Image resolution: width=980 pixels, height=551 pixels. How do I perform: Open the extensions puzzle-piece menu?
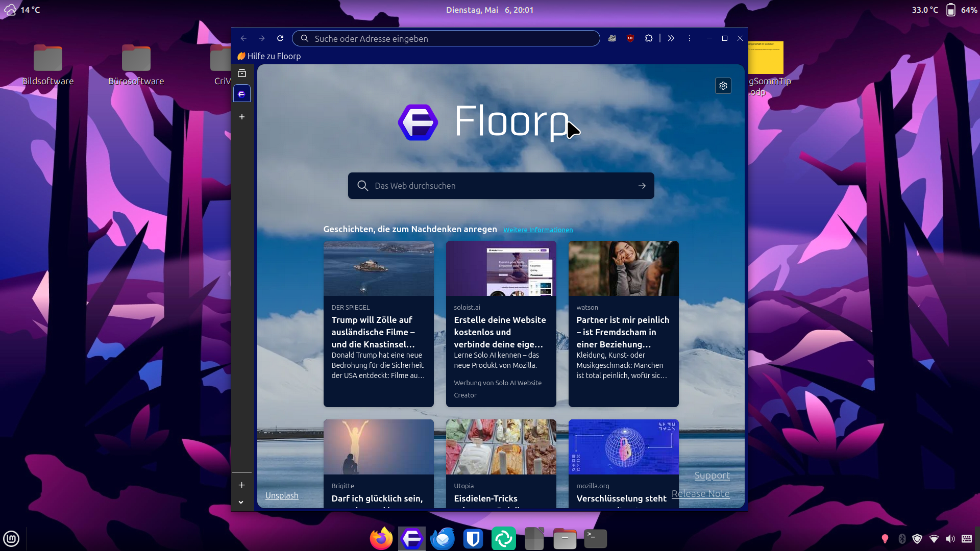[x=649, y=38]
